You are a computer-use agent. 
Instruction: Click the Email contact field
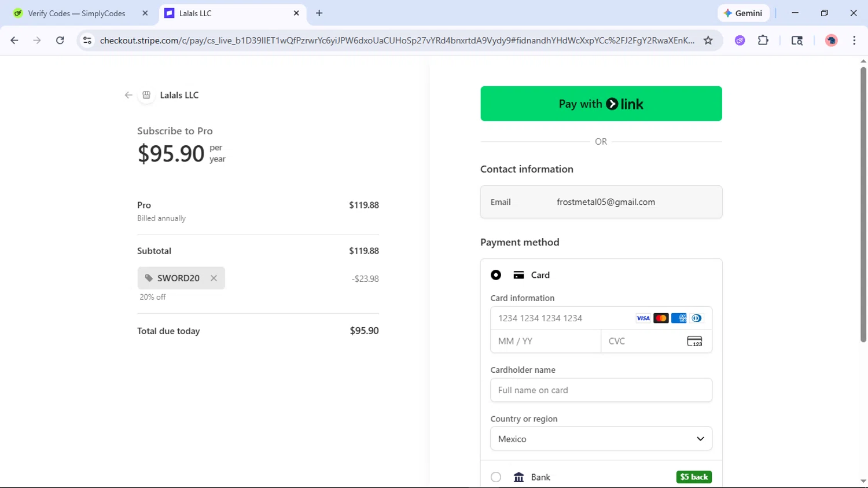(x=601, y=202)
